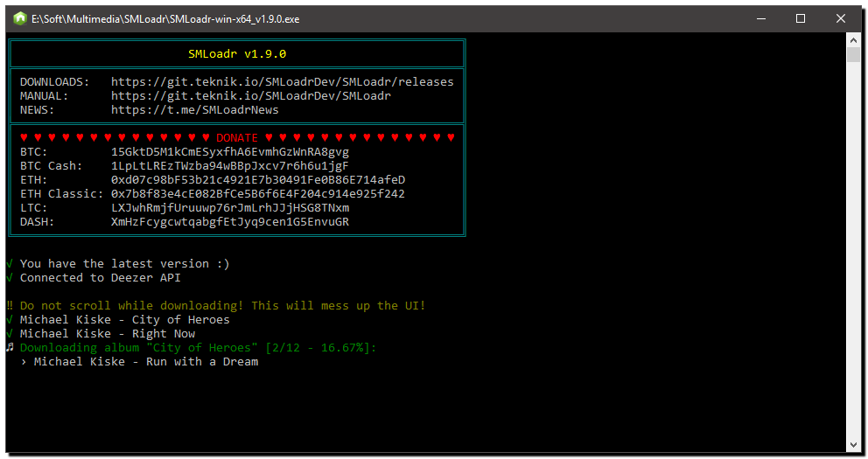Click the ETH Classic address starting 0x7b8f83e4
This screenshot has height=459, width=868.
click(258, 193)
